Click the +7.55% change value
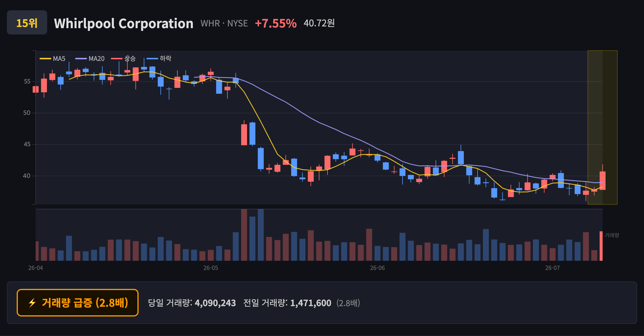This screenshot has height=336, width=644. [276, 24]
